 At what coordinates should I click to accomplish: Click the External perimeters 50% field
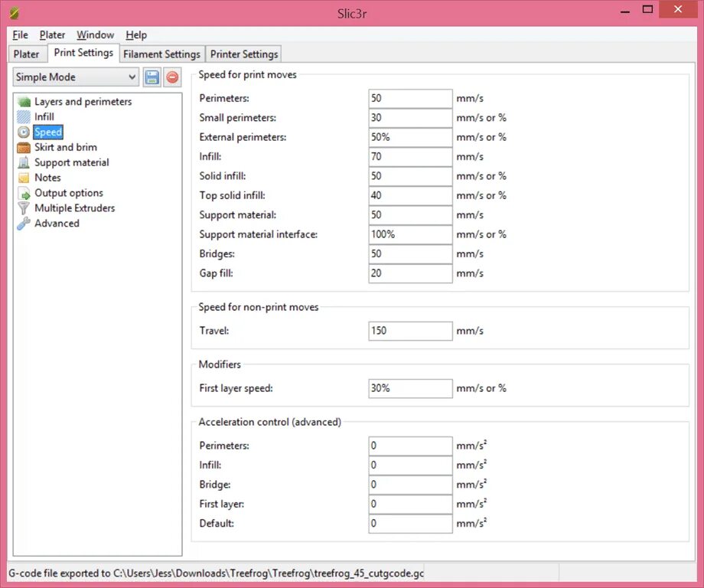(x=410, y=137)
